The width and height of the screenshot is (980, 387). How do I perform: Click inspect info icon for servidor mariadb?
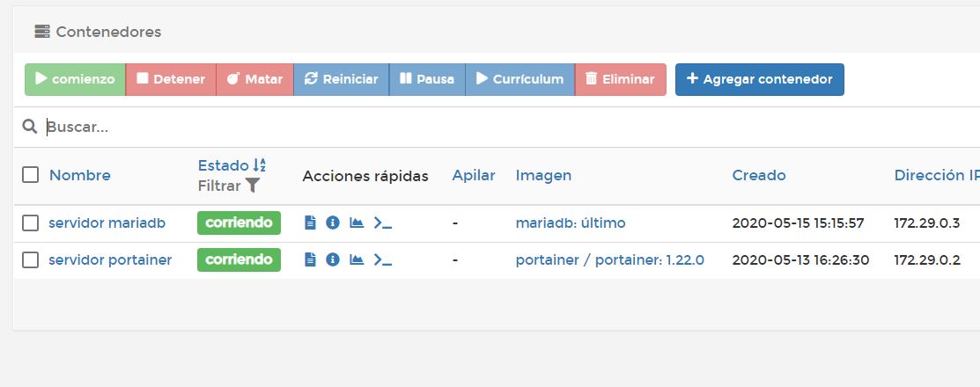(333, 223)
